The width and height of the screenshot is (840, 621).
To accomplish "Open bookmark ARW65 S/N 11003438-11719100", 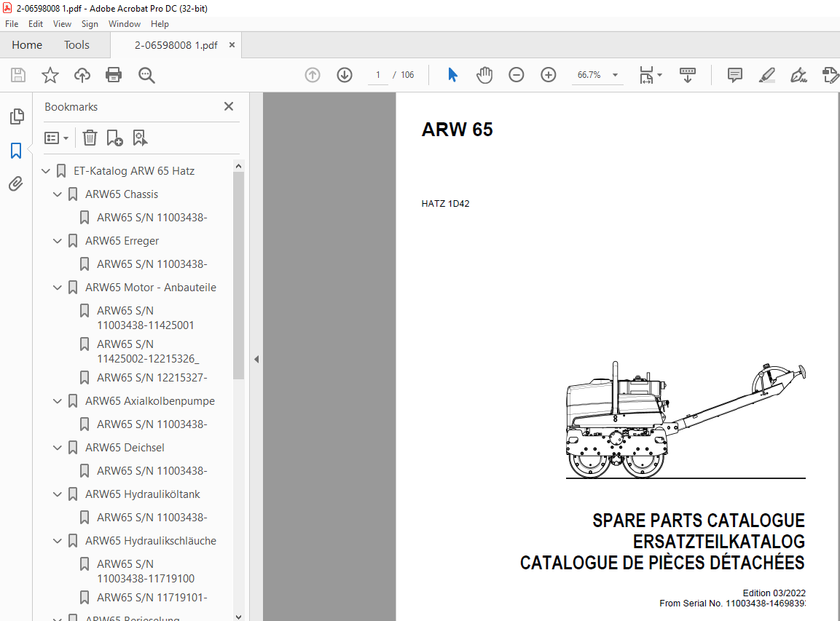I will click(145, 571).
